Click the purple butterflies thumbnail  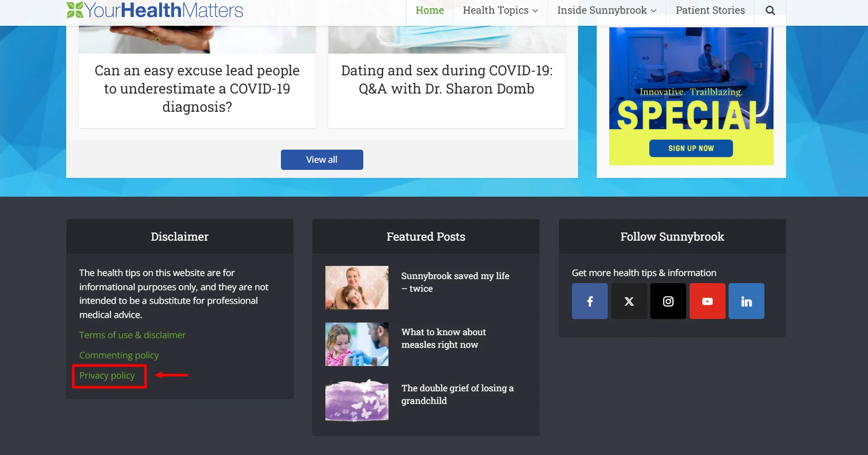(357, 400)
